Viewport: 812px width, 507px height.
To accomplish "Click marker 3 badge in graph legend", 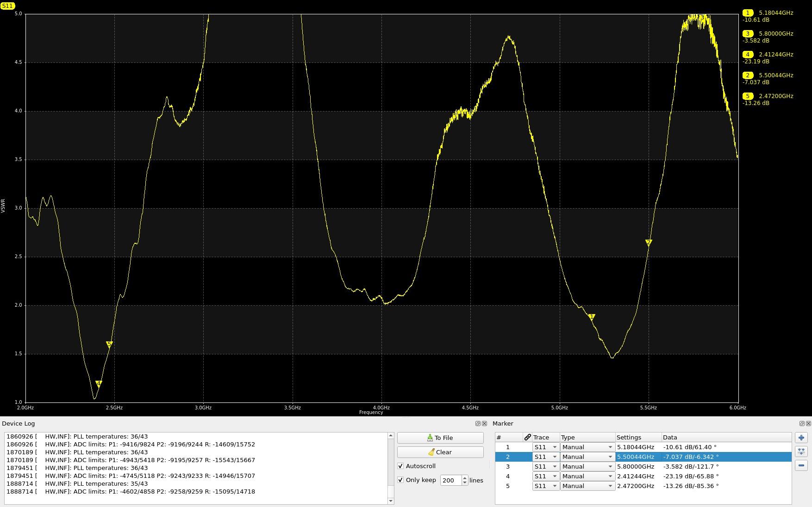I will click(747, 34).
